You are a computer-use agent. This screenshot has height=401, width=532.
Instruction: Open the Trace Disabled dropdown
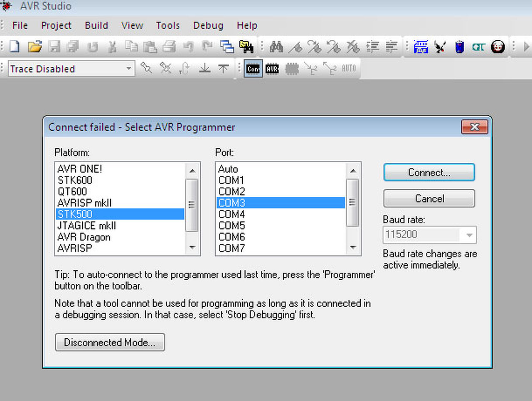tap(129, 68)
